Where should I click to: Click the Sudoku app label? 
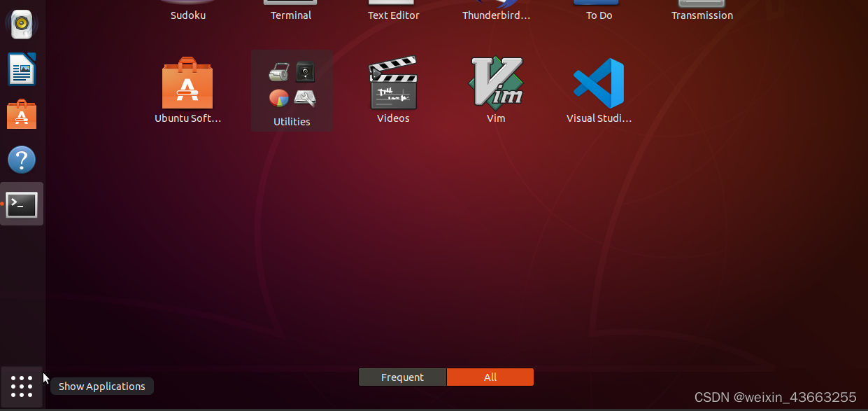coord(188,15)
